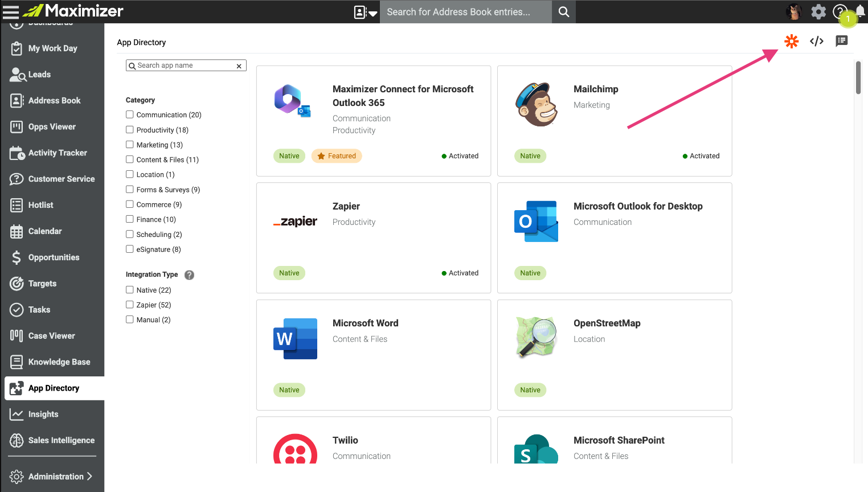
Task: Open Address Book in sidebar
Action: (52, 101)
